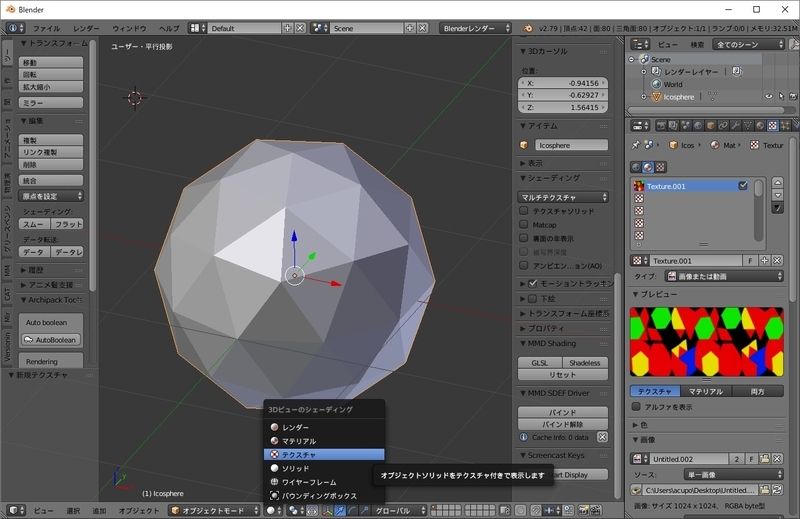
Task: Toggle Icosphere visibility eye in outliner
Action: (769, 96)
